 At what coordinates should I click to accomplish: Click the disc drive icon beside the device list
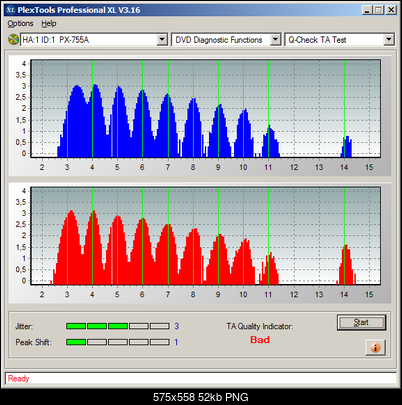13,40
